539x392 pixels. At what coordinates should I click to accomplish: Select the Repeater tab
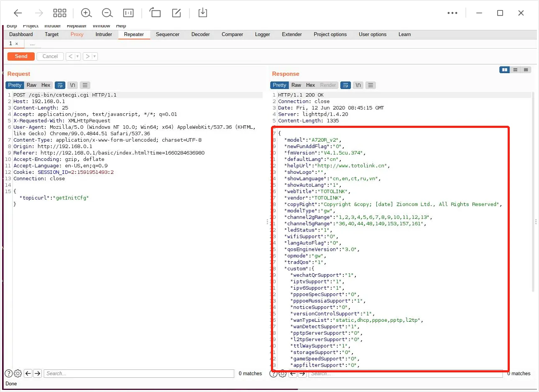[134, 35]
